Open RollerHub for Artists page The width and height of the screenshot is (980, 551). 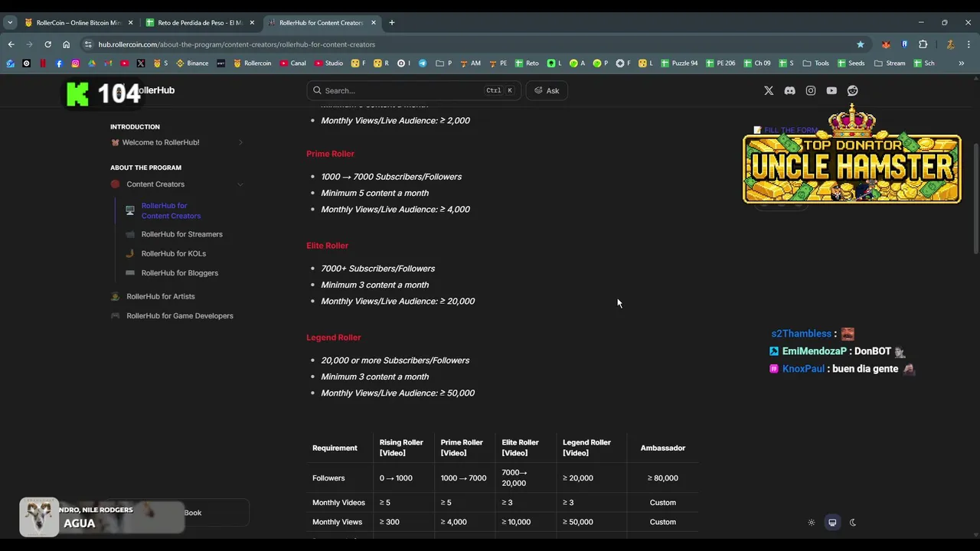160,297
